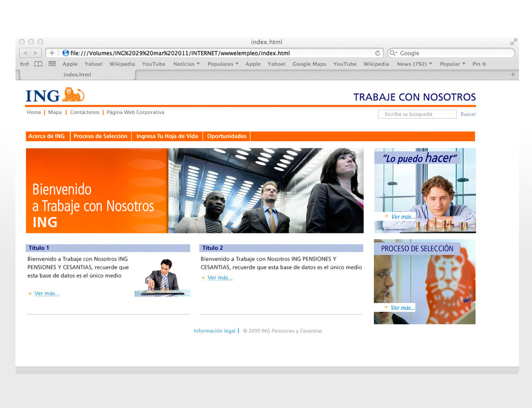Enter fullscreen with the corner arrows icon
The image size is (532, 408).
pos(514,42)
